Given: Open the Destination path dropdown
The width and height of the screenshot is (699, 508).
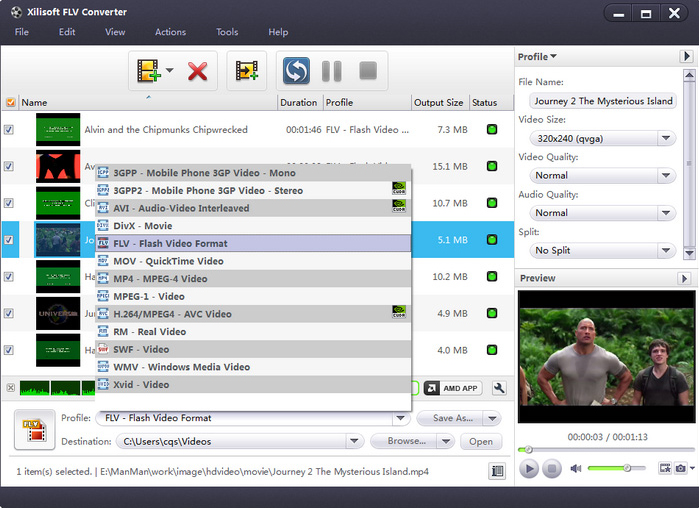Looking at the screenshot, I should pos(354,441).
